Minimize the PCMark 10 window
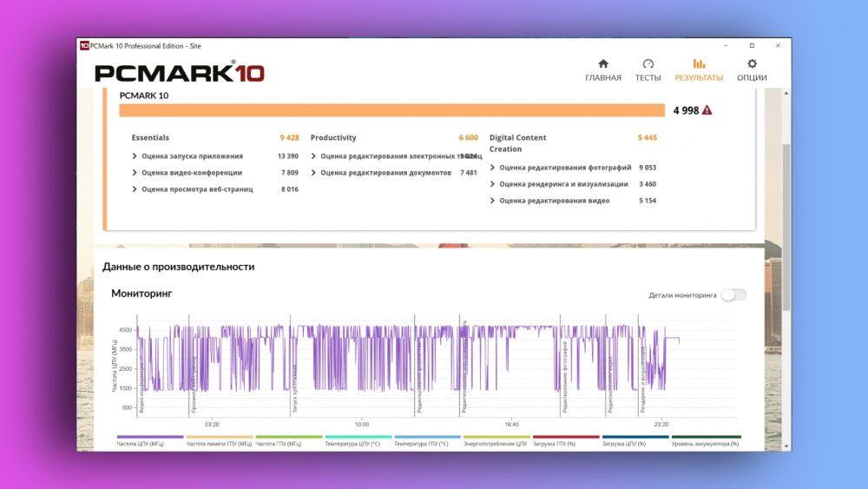The height and width of the screenshot is (489, 868). pos(726,45)
